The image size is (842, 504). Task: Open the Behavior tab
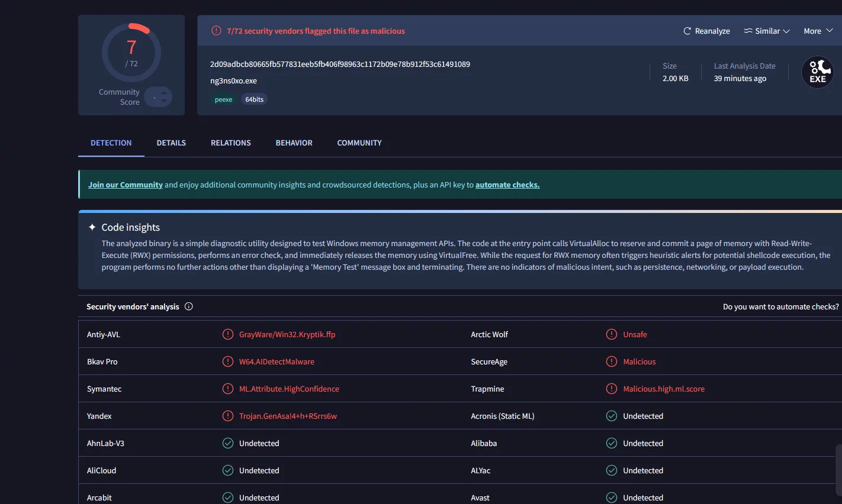coord(294,143)
